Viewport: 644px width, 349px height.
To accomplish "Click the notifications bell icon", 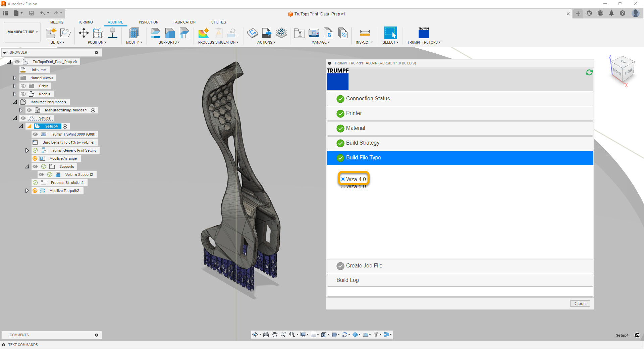I will point(611,13).
